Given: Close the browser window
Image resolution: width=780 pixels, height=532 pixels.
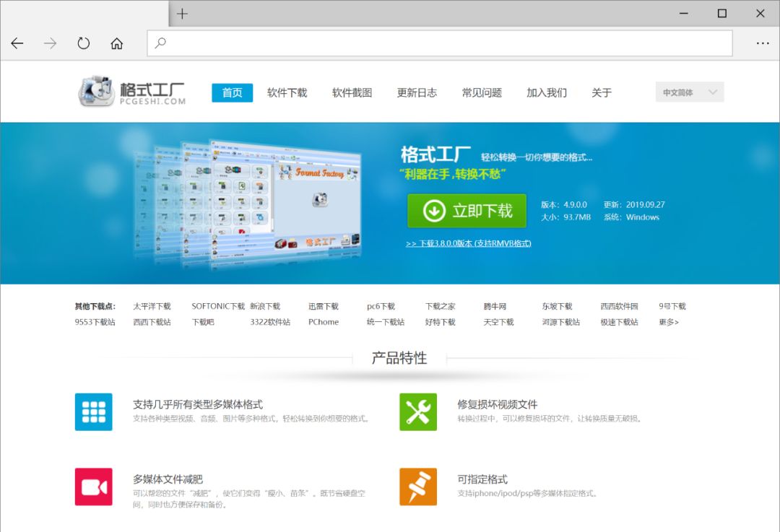Looking at the screenshot, I should pyautogui.click(x=760, y=14).
